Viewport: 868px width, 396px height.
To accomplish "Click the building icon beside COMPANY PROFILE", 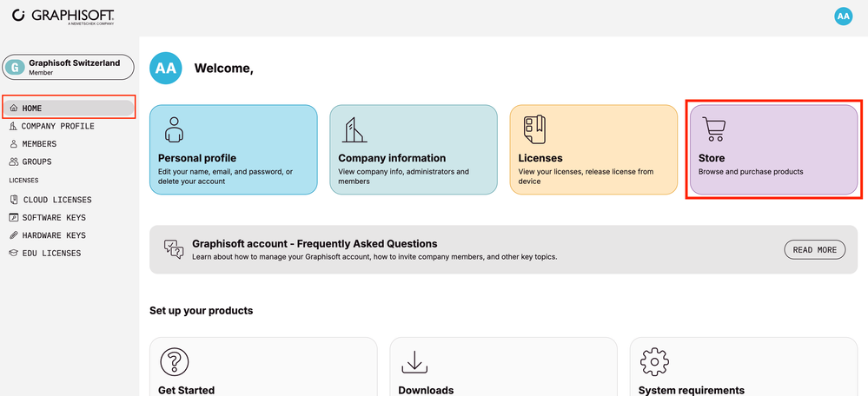I will pos(13,126).
